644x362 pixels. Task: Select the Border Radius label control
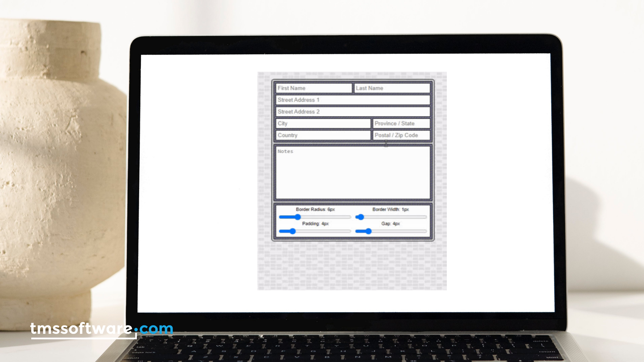click(316, 209)
